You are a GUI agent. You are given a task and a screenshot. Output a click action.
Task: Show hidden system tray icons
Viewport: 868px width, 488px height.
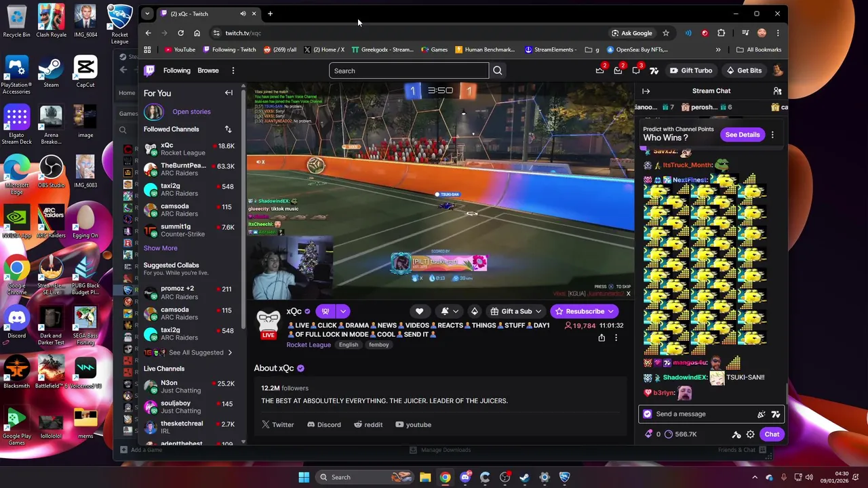755,477
